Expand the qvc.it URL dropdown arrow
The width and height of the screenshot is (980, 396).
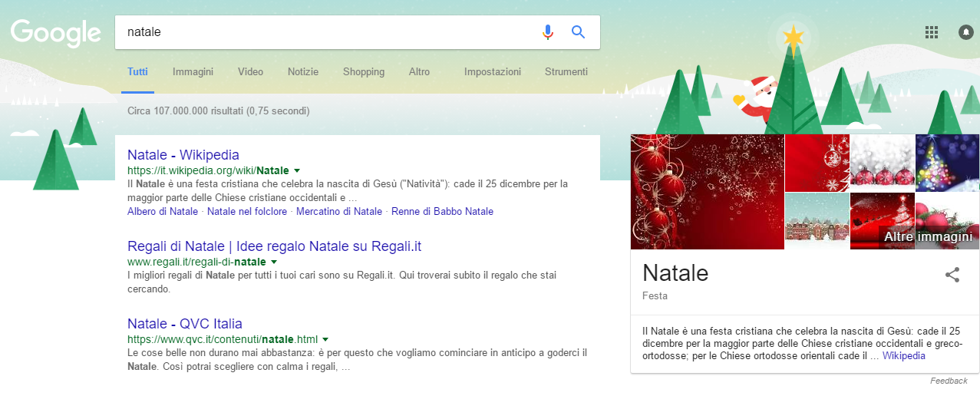pyautogui.click(x=325, y=339)
